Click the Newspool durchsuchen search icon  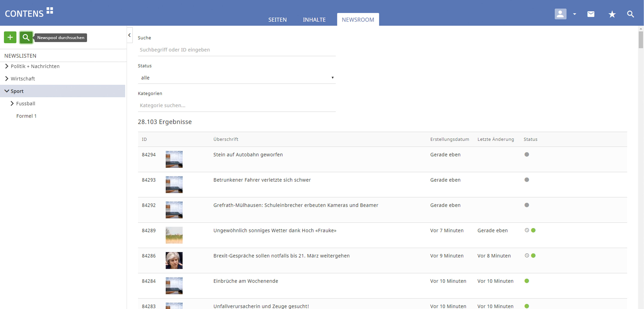click(x=26, y=38)
